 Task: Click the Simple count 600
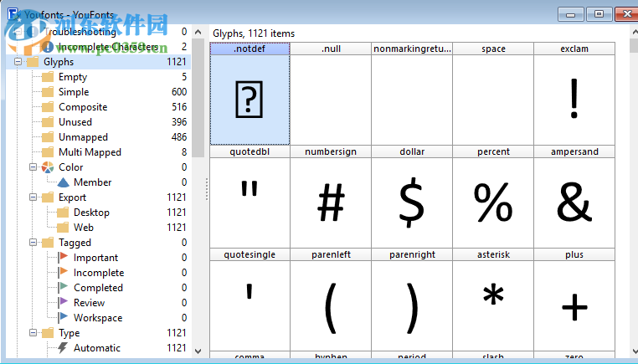(179, 92)
